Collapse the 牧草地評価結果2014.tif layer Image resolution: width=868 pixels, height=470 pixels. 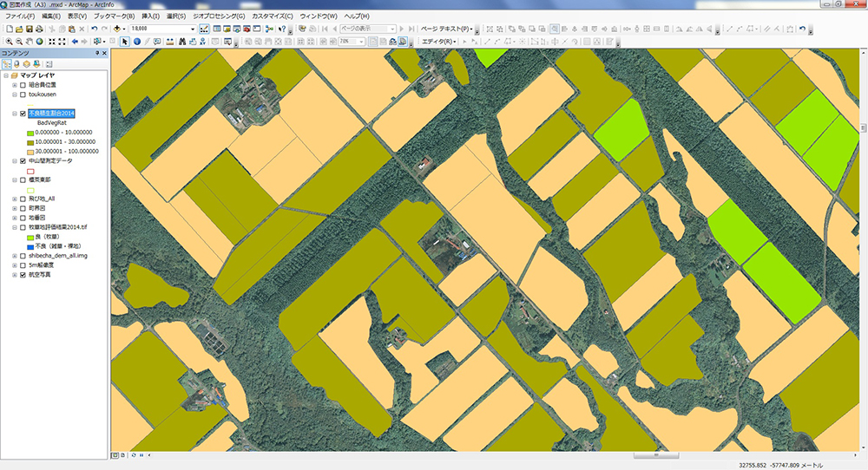coord(14,227)
